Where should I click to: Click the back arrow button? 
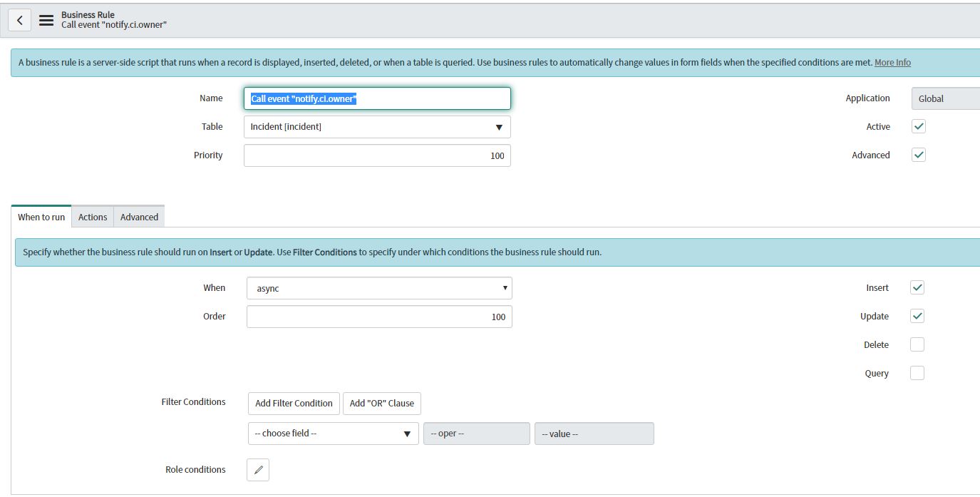19,21
